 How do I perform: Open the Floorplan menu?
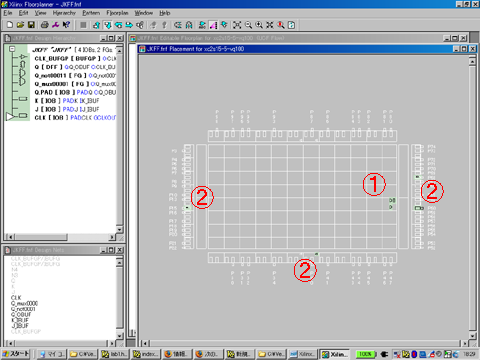(x=117, y=13)
